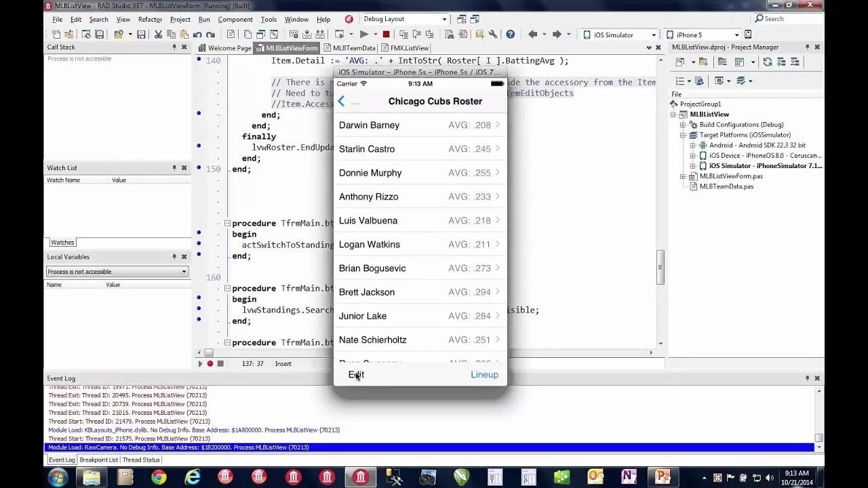Select Brett Jackson row in the roster

[420, 292]
